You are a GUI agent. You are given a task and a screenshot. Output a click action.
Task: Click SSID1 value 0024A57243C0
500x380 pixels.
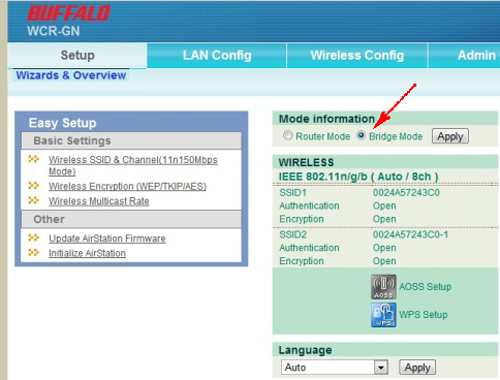point(406,193)
